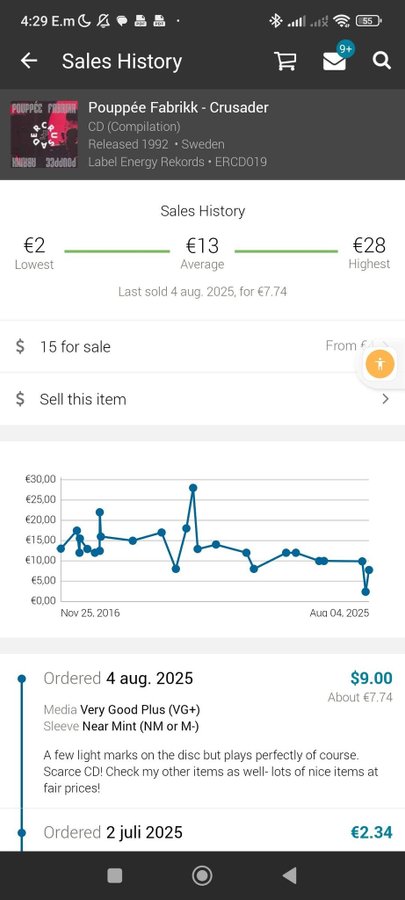Select the first chart data point
Image resolution: width=405 pixels, height=900 pixels.
(61, 549)
